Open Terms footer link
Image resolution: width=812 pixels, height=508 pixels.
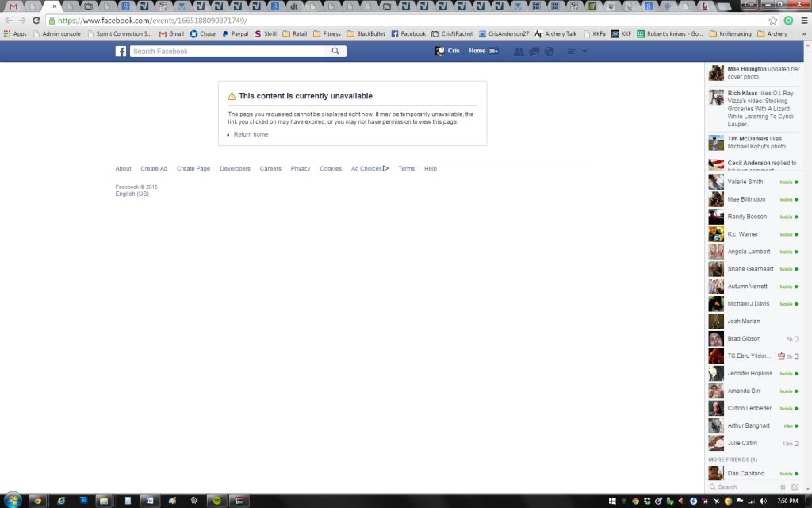[x=407, y=168]
